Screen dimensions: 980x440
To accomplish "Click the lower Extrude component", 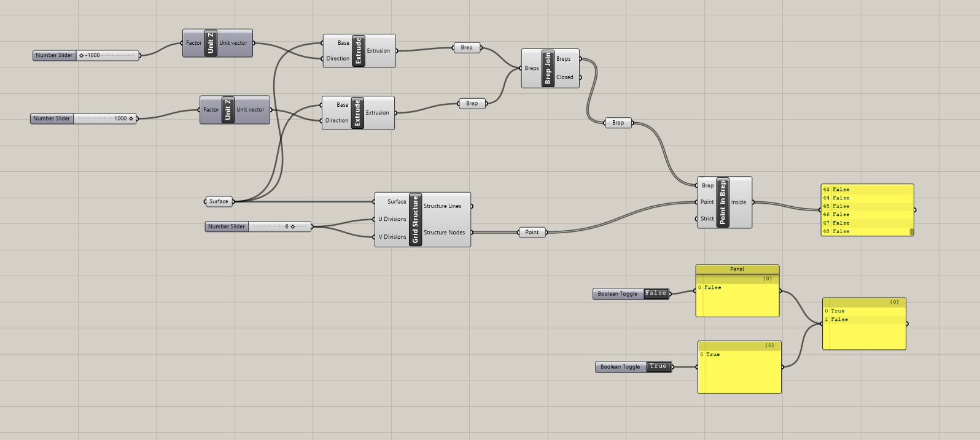I will (x=357, y=113).
